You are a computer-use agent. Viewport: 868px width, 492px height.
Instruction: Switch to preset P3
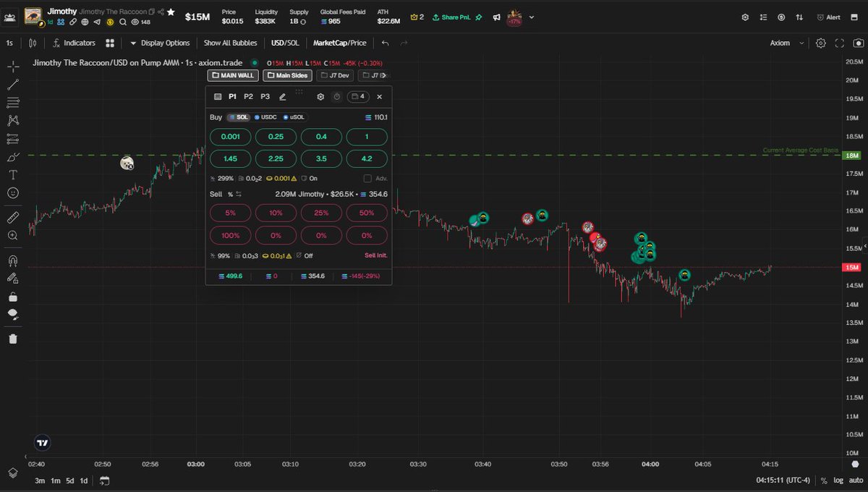point(265,96)
